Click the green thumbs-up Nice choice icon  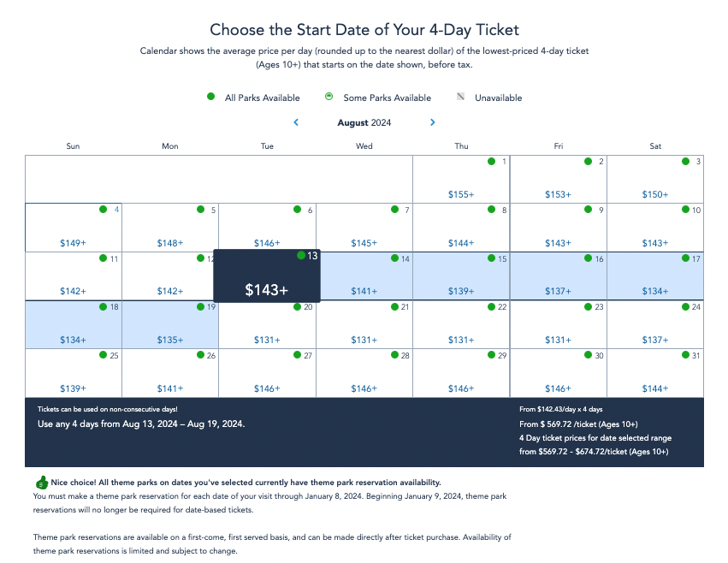(40, 483)
